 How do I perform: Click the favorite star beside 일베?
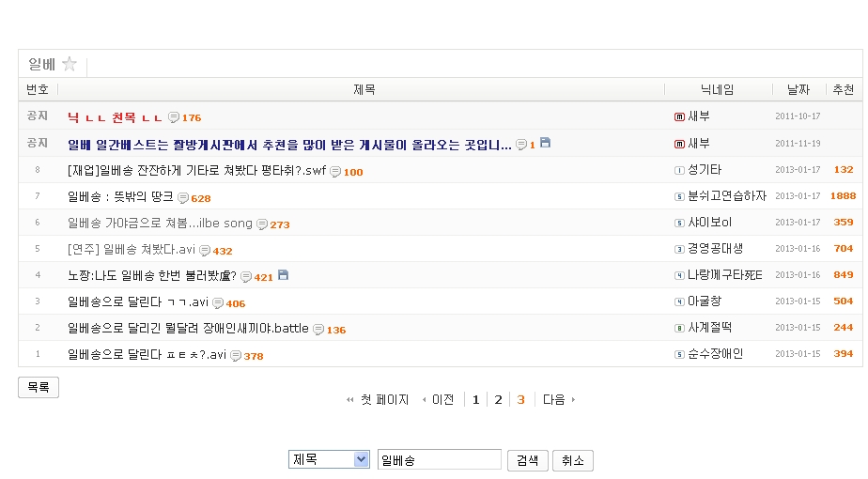point(69,64)
